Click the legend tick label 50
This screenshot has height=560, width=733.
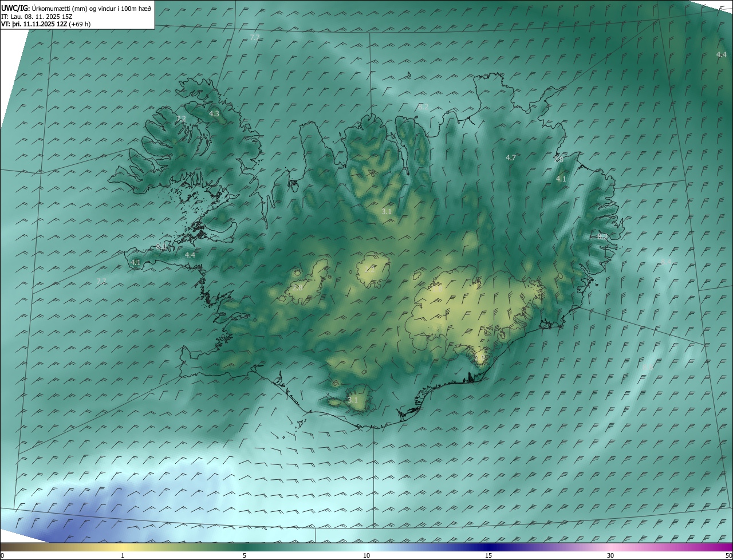point(728,556)
